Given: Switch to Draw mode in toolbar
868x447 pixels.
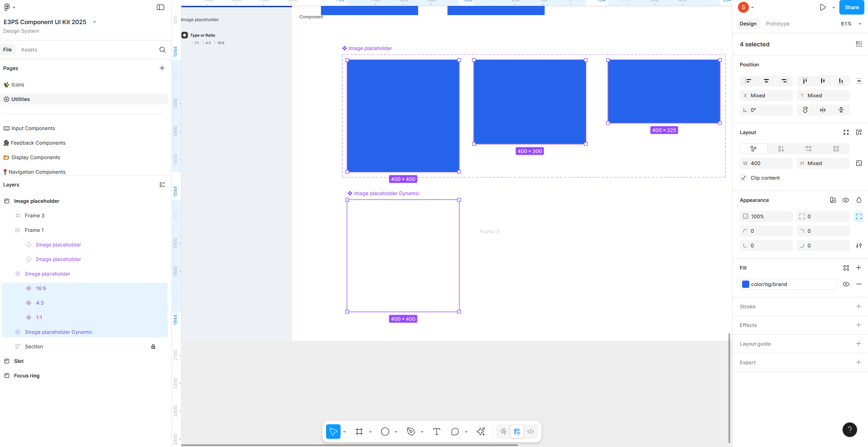Looking at the screenshot, I should click(x=503, y=432).
